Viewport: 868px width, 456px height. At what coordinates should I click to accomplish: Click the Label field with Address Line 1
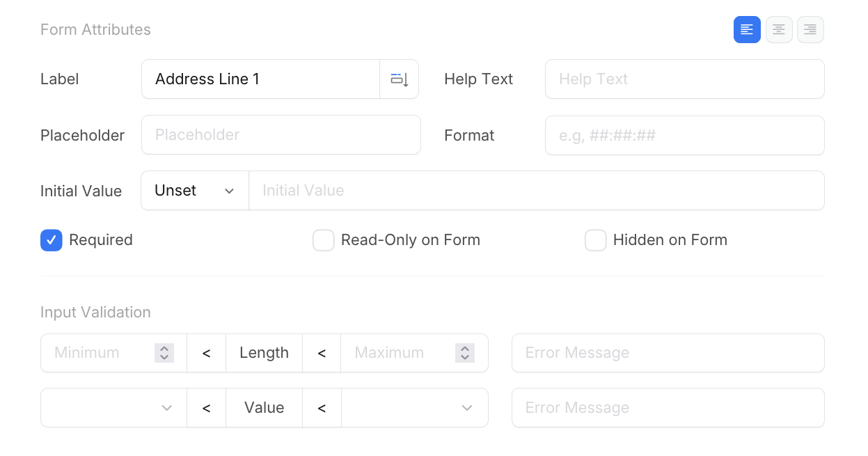(261, 79)
